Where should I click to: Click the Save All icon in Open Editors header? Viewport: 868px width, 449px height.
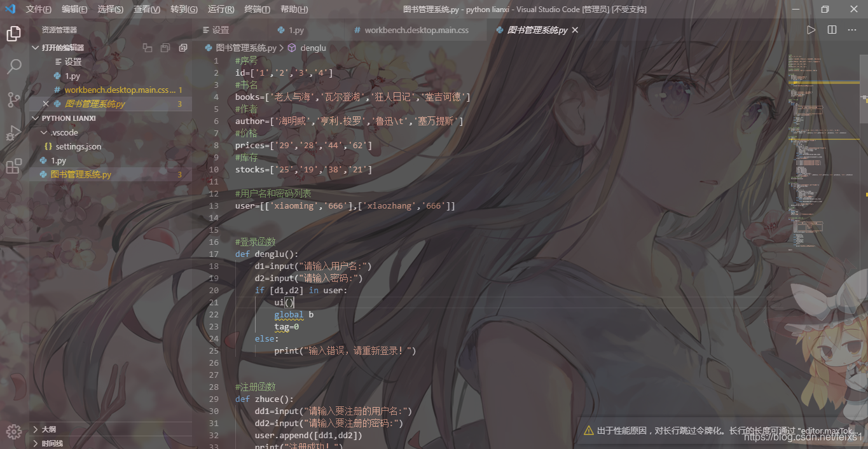coord(165,47)
